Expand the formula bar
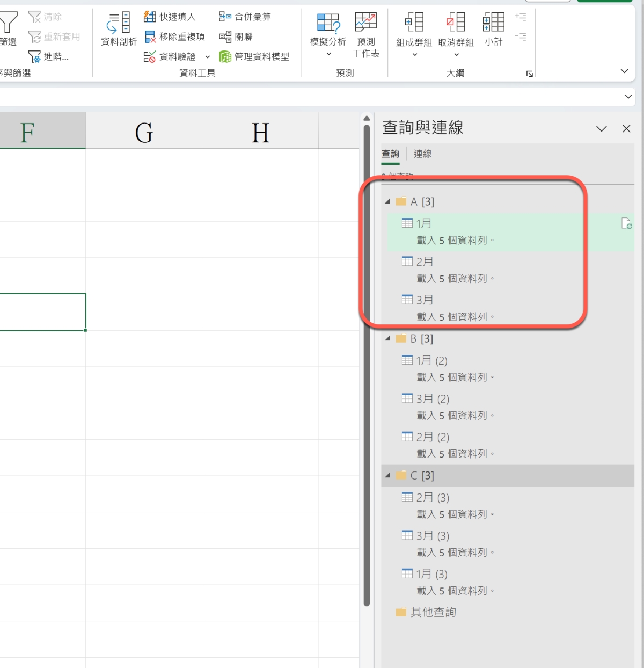Image resolution: width=644 pixels, height=668 pixels. [x=628, y=97]
